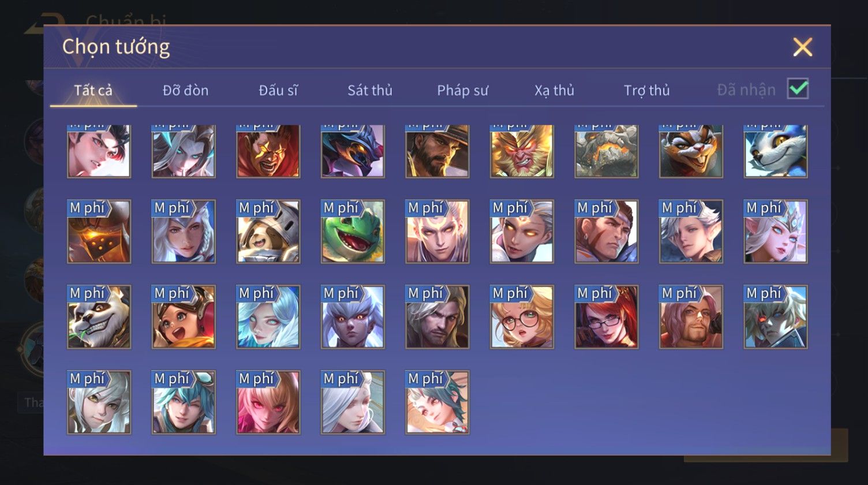Open the Đấu sĩ tab
The height and width of the screenshot is (485, 868).
click(278, 90)
